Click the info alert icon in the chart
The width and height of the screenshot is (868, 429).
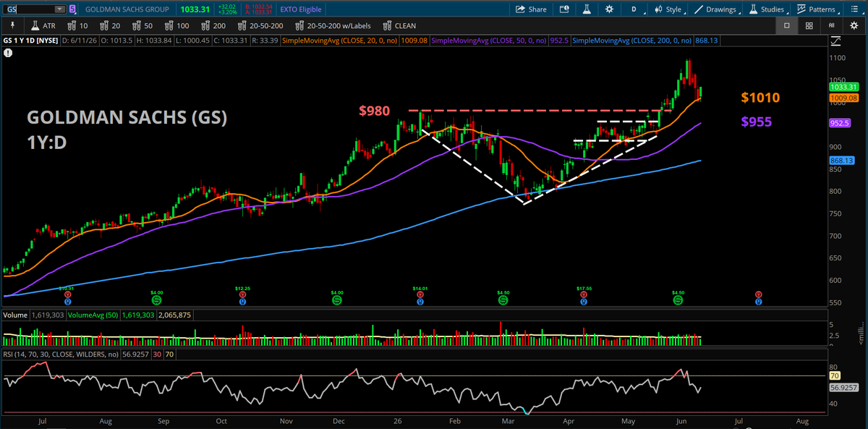7,54
